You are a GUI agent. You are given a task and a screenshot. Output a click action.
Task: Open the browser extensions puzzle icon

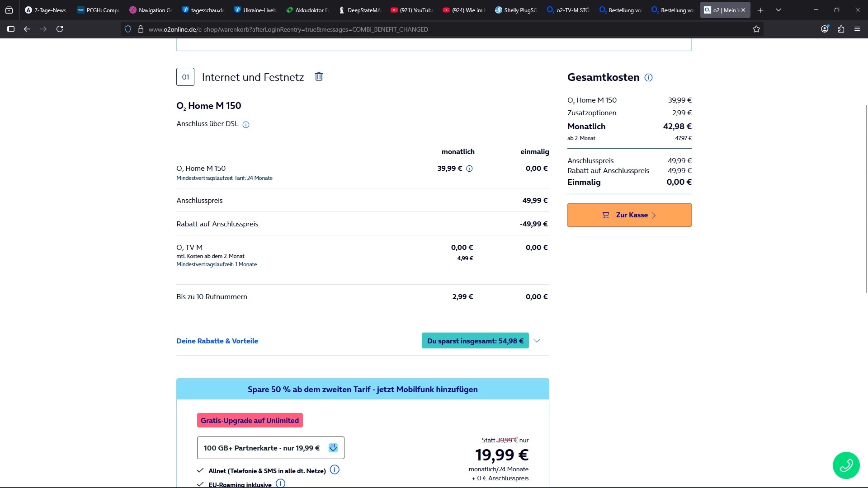click(x=841, y=29)
